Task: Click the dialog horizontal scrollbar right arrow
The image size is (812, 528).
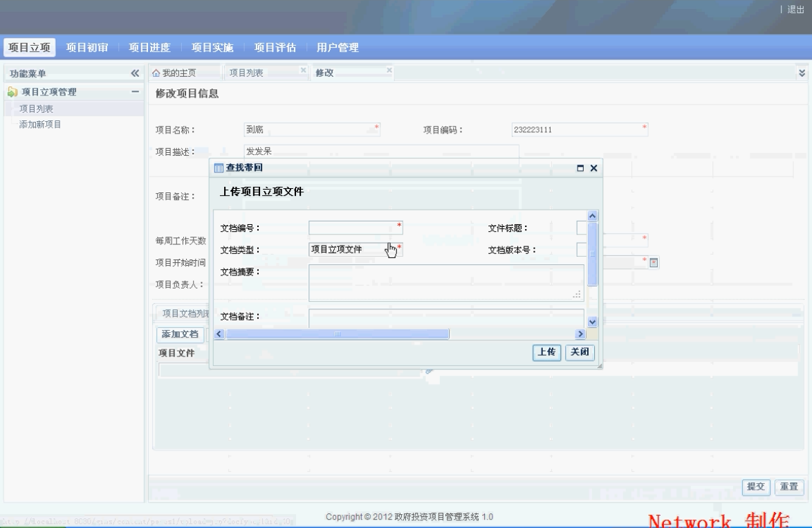Action: point(580,334)
